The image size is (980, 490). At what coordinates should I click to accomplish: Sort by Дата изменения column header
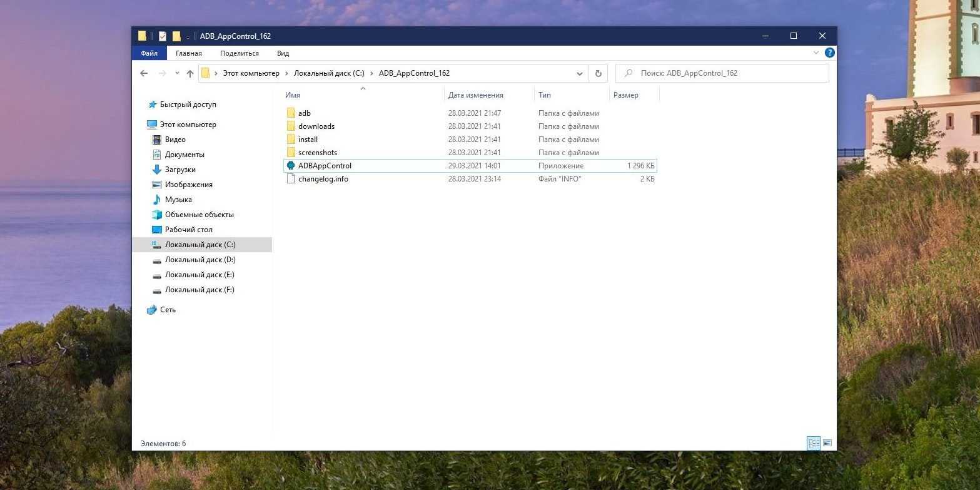pyautogui.click(x=475, y=95)
